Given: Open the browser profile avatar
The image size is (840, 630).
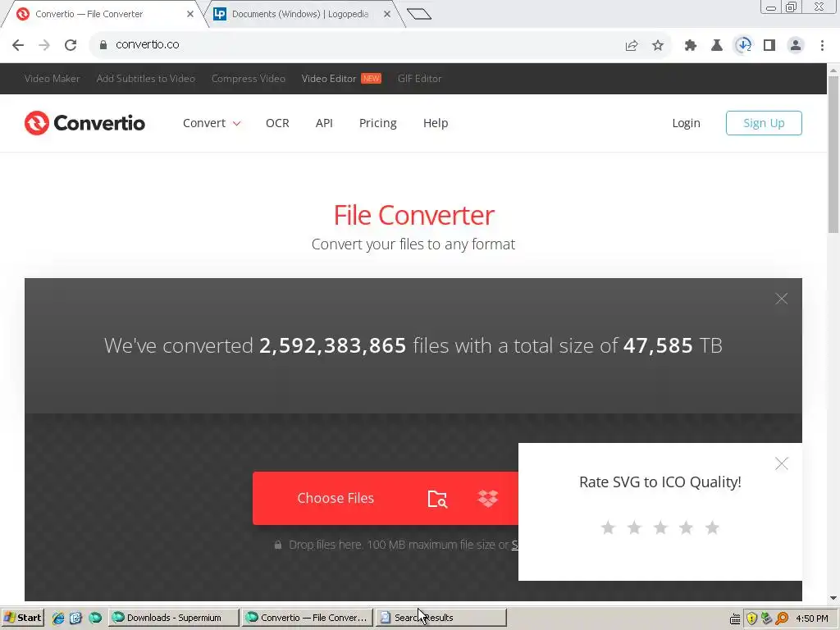Looking at the screenshot, I should coord(796,46).
